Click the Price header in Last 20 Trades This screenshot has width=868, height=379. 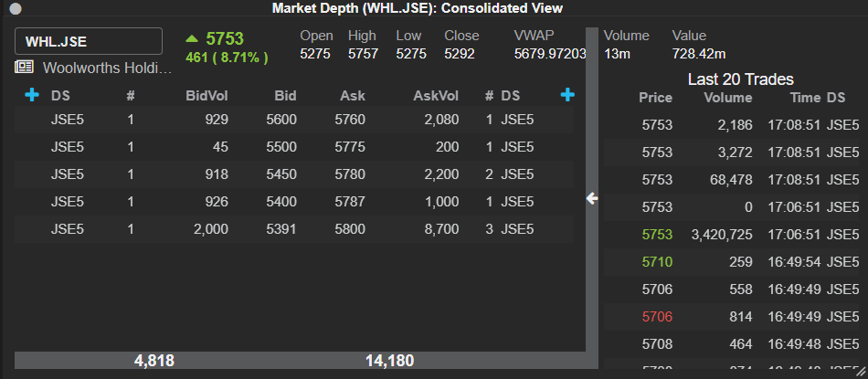(655, 98)
